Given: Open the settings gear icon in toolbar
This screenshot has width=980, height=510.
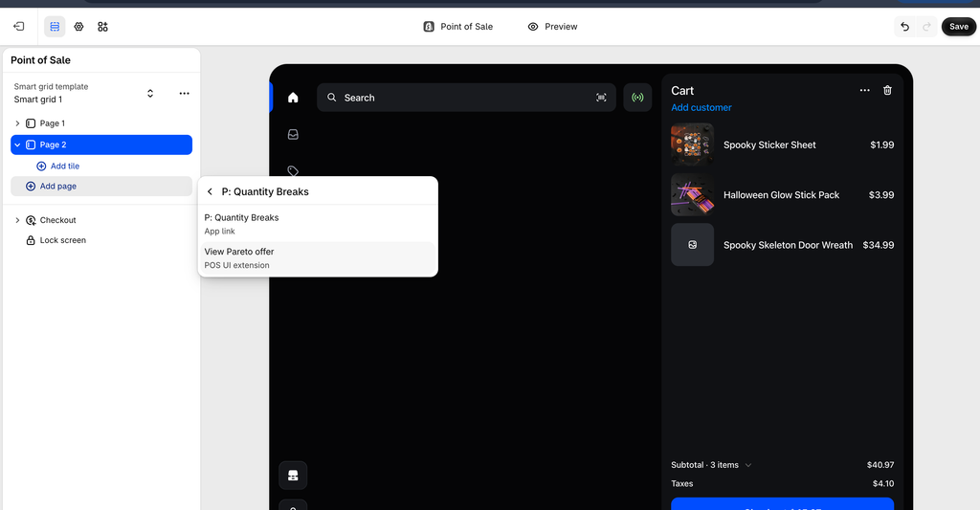Looking at the screenshot, I should (x=78, y=26).
